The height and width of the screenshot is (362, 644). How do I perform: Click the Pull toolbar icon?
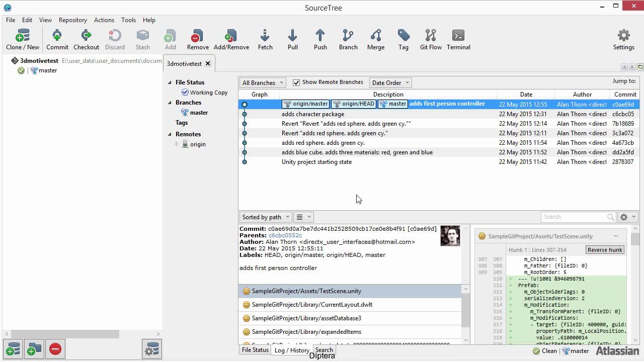click(293, 39)
